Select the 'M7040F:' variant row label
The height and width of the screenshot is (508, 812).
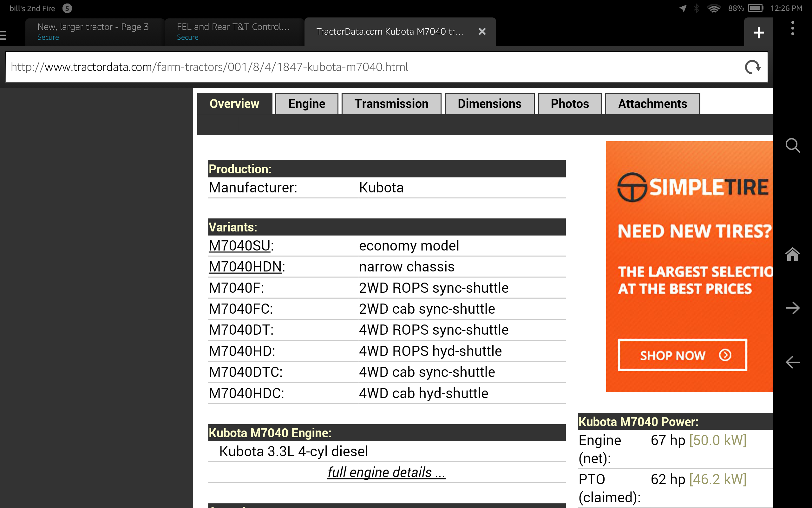coord(236,288)
